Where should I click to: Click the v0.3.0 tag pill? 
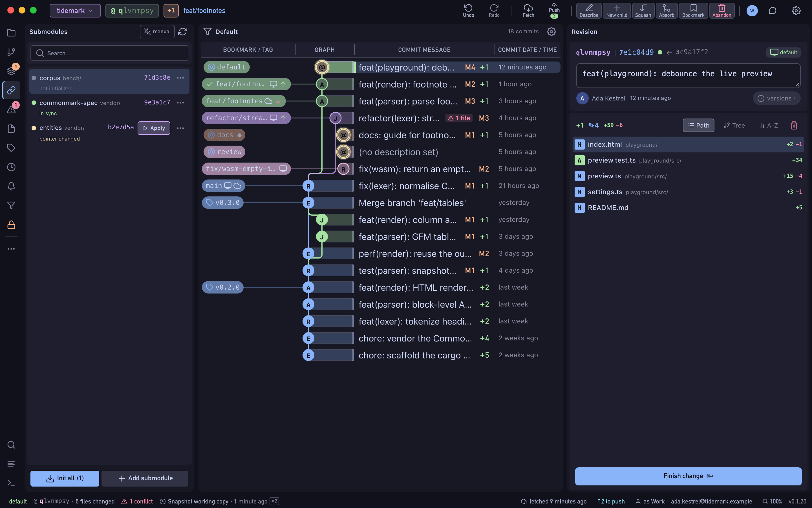pos(223,203)
